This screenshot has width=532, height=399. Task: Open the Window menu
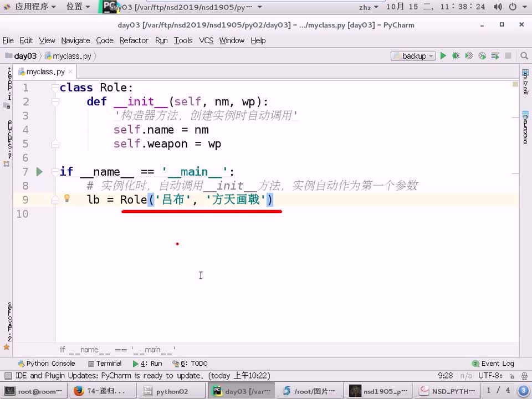pyautogui.click(x=232, y=40)
